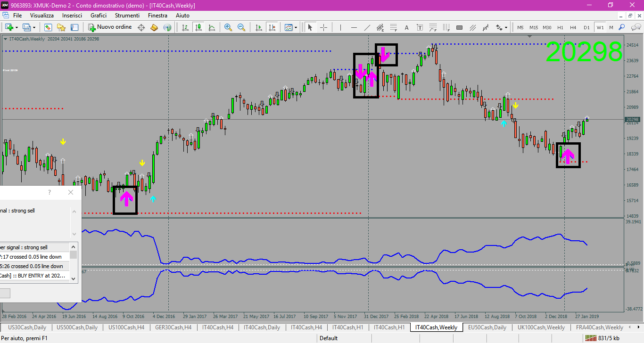
Task: Set timeframe to H1
Action: (x=560, y=27)
